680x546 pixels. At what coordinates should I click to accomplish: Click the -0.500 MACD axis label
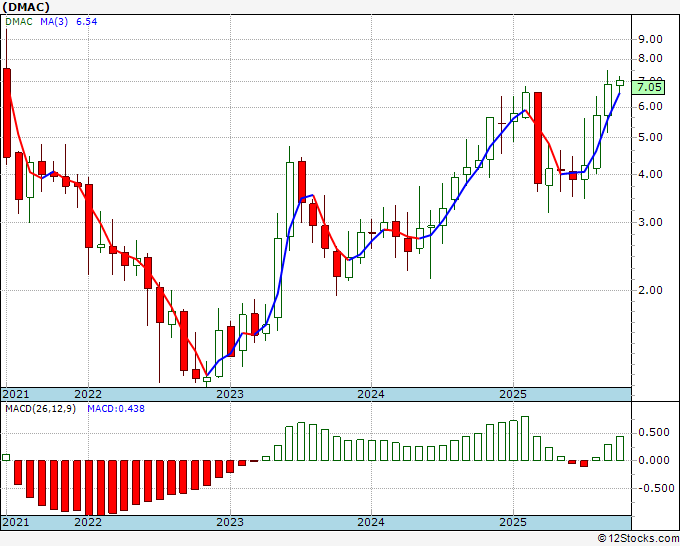656,489
